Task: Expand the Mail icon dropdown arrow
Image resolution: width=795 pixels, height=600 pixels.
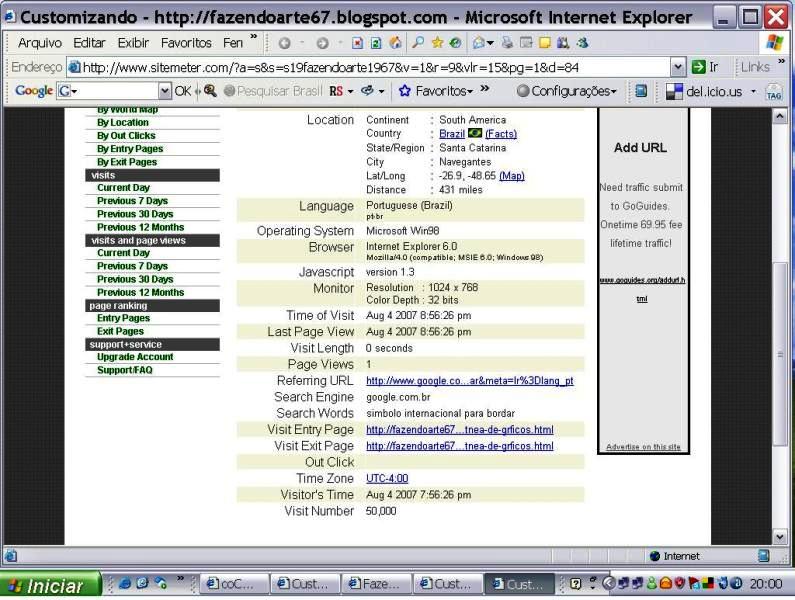Action: click(x=490, y=44)
